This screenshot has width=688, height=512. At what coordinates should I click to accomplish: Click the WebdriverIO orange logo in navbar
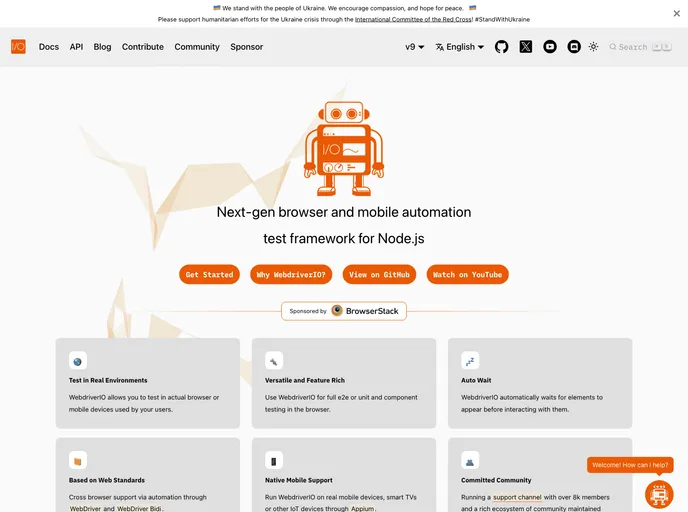(18, 47)
